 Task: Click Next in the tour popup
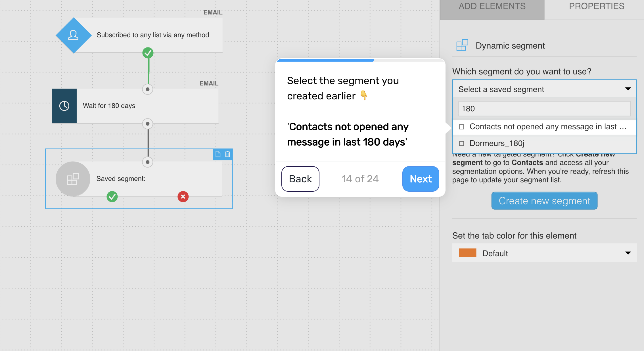(421, 179)
